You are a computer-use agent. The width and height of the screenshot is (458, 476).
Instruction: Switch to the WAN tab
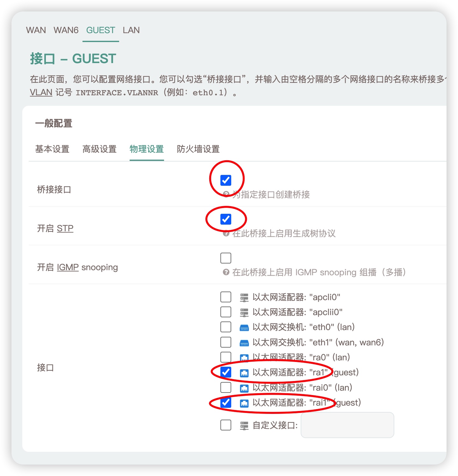click(x=36, y=30)
